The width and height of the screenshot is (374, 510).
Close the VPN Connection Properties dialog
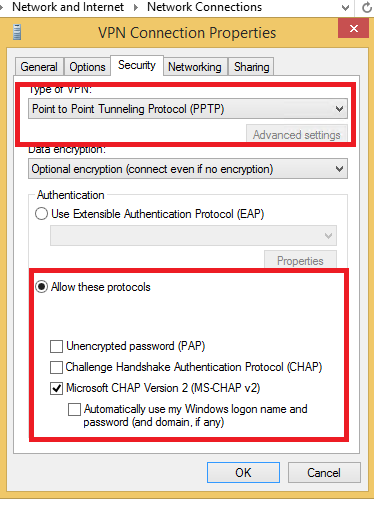coord(353,28)
